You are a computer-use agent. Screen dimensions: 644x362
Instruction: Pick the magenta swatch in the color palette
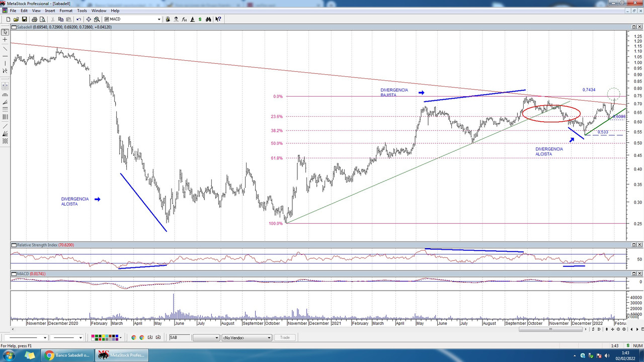pos(93,336)
